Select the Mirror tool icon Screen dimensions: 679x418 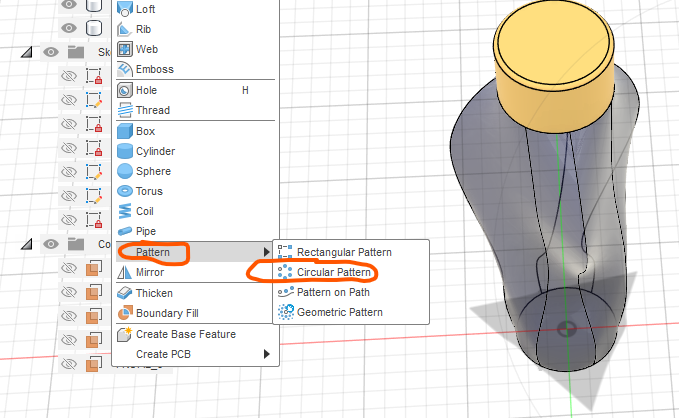(x=125, y=272)
